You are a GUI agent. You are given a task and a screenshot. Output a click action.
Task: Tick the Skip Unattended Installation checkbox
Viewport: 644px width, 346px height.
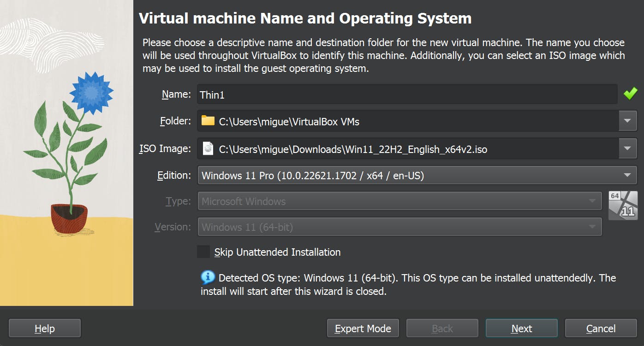pos(203,252)
